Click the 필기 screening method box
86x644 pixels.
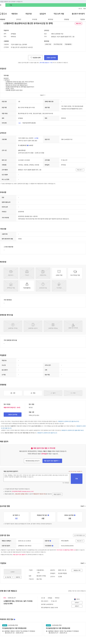coord(53,393)
